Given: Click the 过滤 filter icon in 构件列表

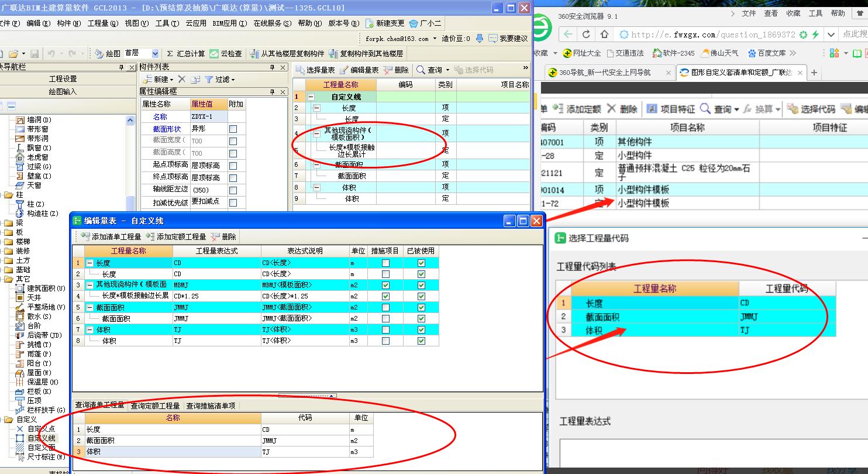Looking at the screenshot, I should [x=209, y=79].
